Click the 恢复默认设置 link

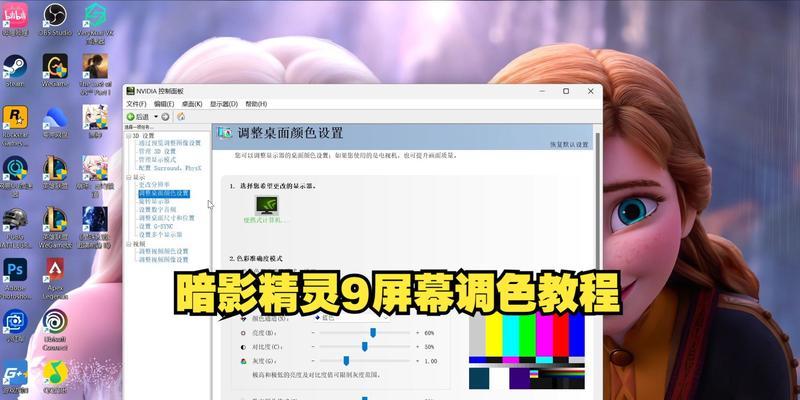coord(569,145)
